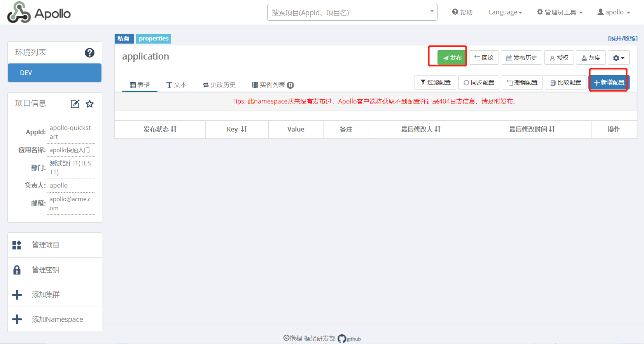Open namespace gear settings dropdown

pos(618,58)
